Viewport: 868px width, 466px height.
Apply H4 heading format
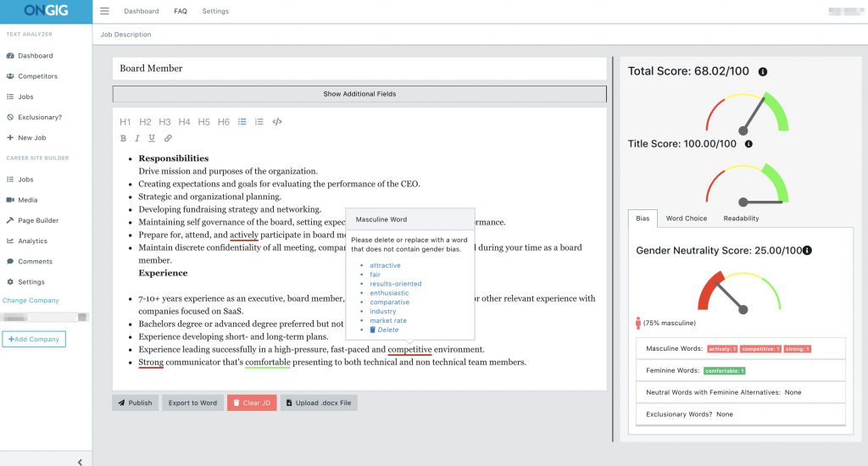184,122
